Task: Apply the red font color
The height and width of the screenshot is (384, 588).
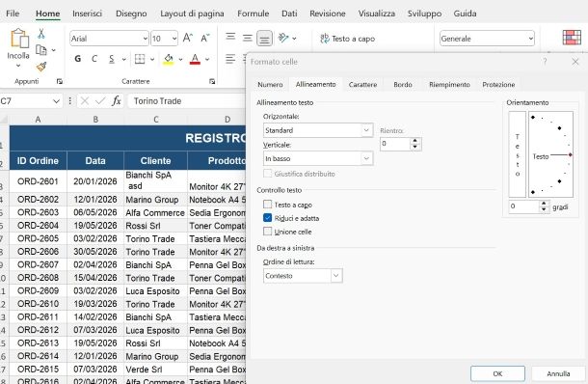Action: click(x=195, y=59)
